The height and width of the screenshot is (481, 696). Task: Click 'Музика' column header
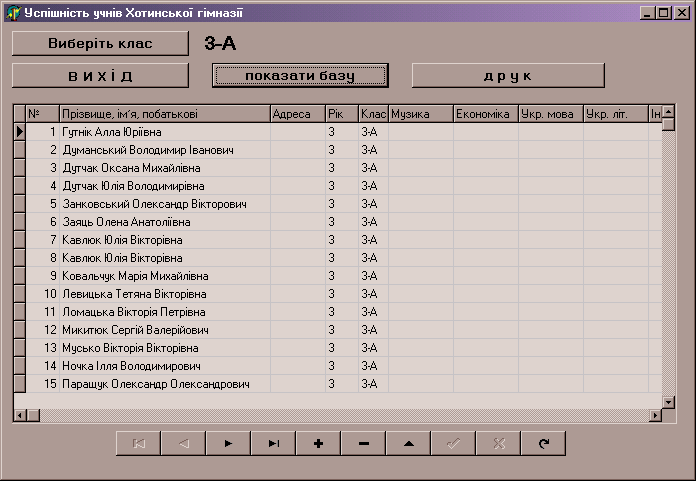(x=421, y=114)
